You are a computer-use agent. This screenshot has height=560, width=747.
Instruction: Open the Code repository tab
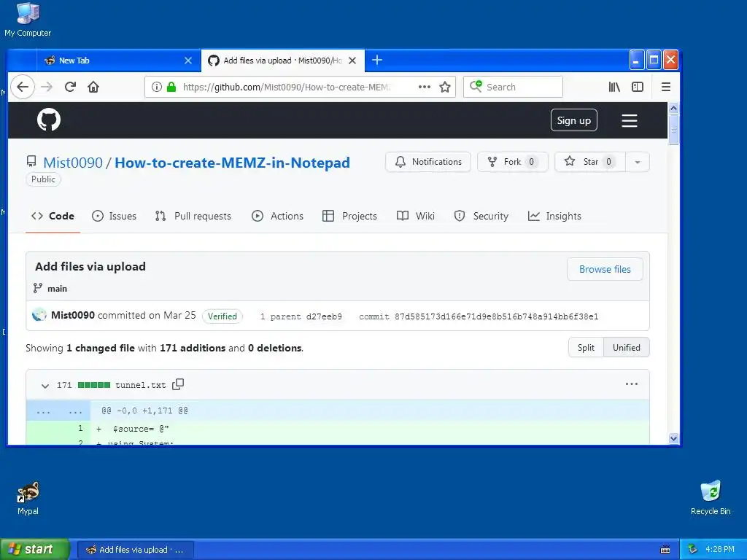pos(53,216)
